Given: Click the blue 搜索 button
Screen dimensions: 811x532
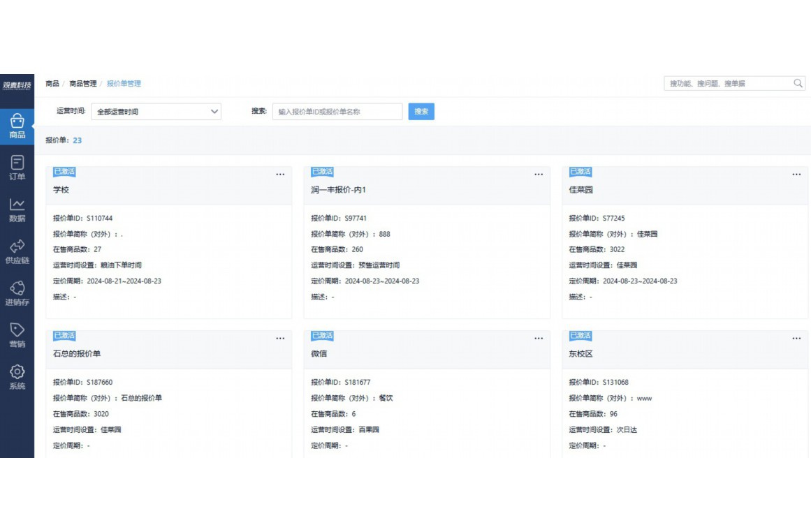Looking at the screenshot, I should pyautogui.click(x=421, y=112).
